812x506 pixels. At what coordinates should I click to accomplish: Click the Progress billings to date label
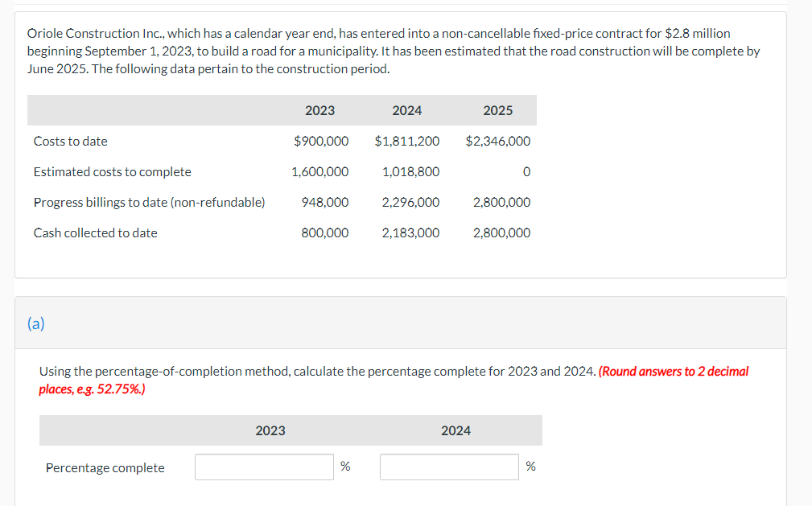(x=149, y=202)
